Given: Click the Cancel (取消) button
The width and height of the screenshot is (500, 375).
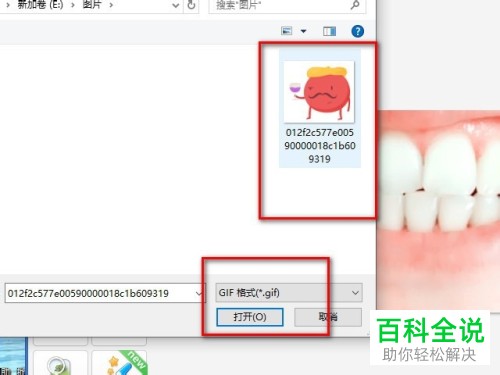Looking at the screenshot, I should (328, 317).
